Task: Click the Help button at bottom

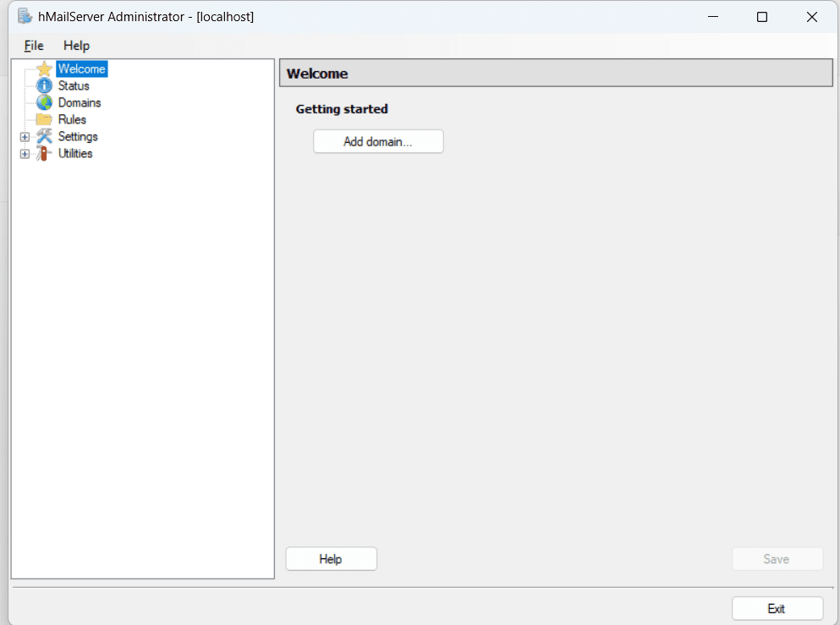Action: click(x=331, y=559)
